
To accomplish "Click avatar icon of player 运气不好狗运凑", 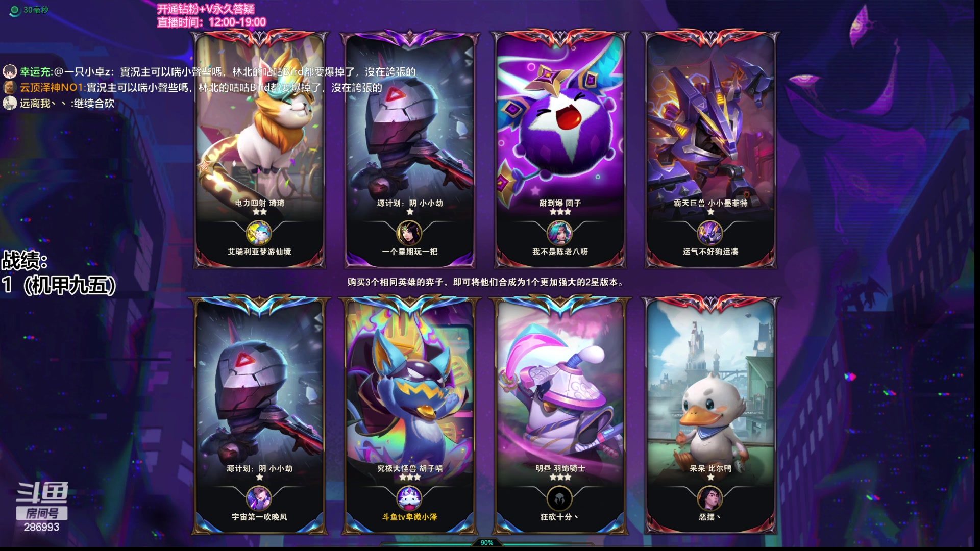I will tap(710, 234).
